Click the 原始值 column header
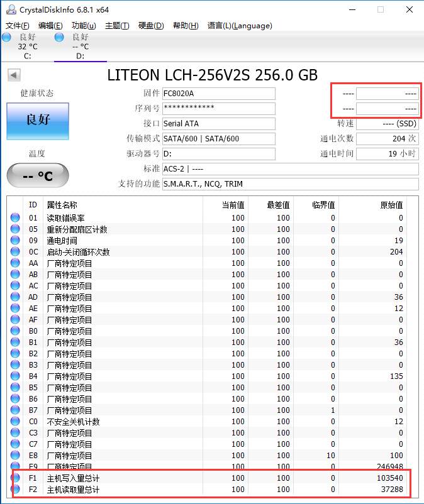Image resolution: width=424 pixels, height=504 pixels. (x=373, y=205)
